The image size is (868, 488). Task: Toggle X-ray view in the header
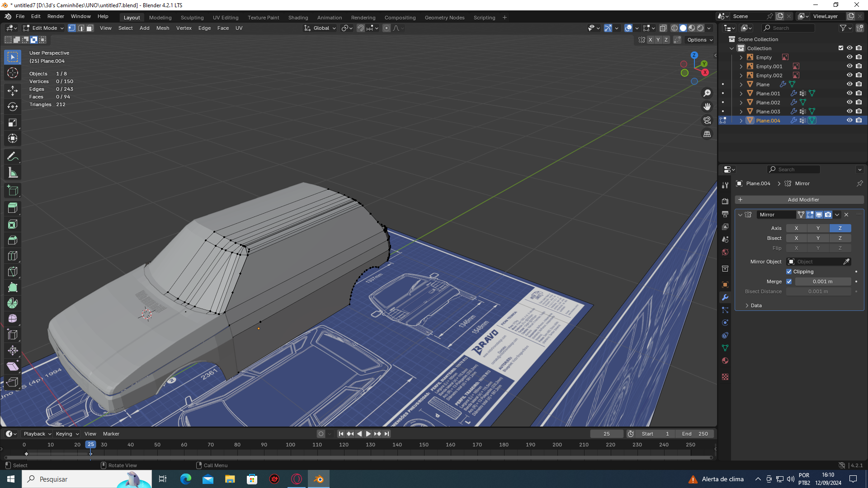pos(663,28)
